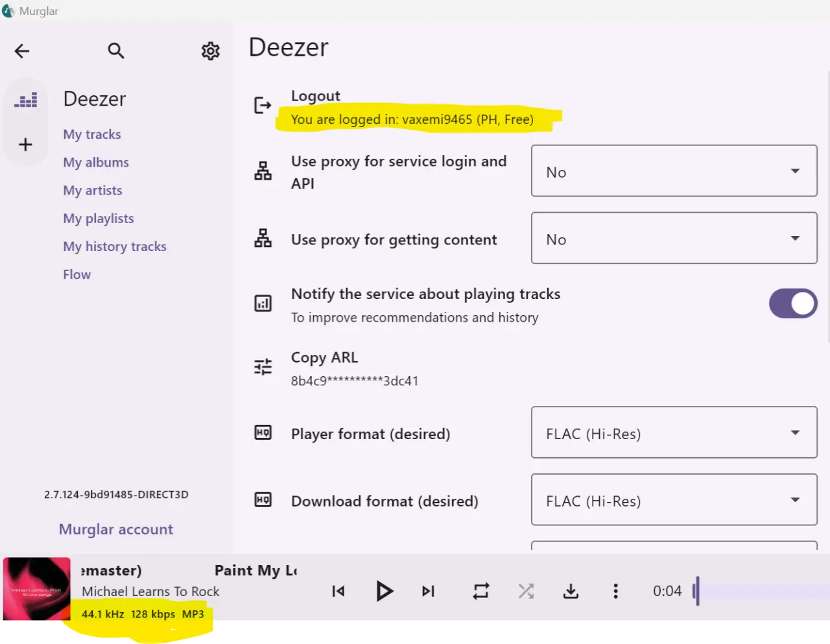The image size is (830, 644).
Task: Add a new service with plus icon
Action: tap(25, 144)
